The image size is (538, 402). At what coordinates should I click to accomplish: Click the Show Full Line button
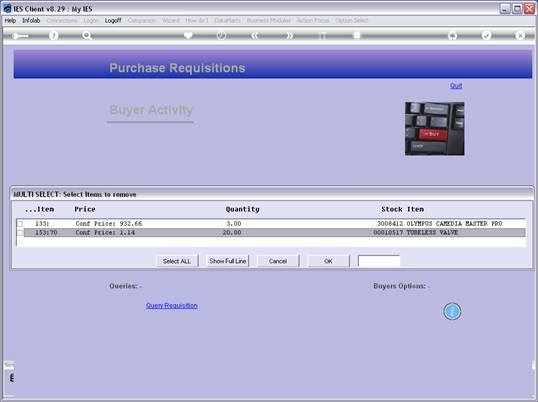point(227,261)
